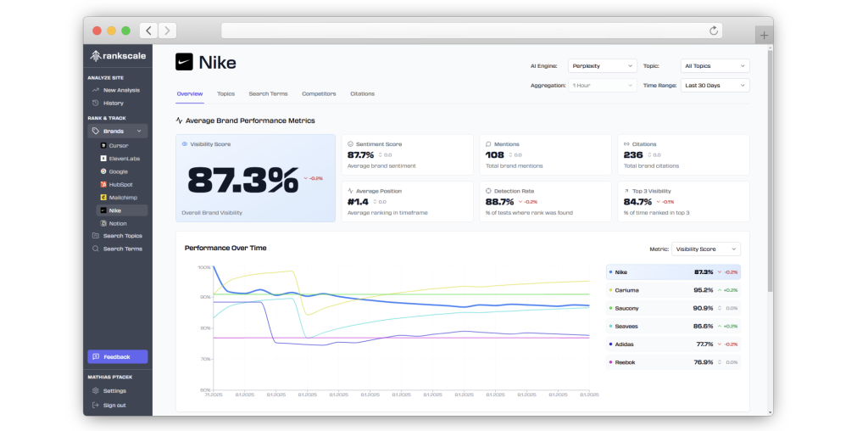
Task: Click the Top 3 Visibility arrow icon
Action: pyautogui.click(x=626, y=191)
